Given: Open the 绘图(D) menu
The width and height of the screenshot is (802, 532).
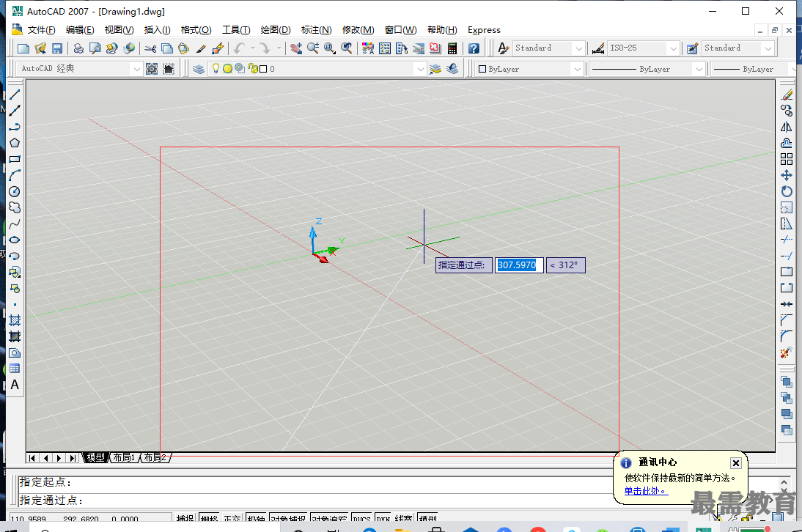Looking at the screenshot, I should pyautogui.click(x=275, y=29).
